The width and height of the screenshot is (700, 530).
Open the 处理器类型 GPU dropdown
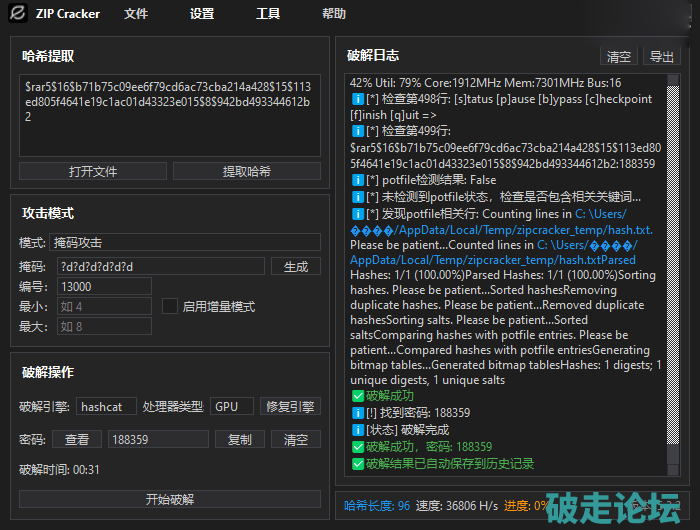tap(232, 406)
